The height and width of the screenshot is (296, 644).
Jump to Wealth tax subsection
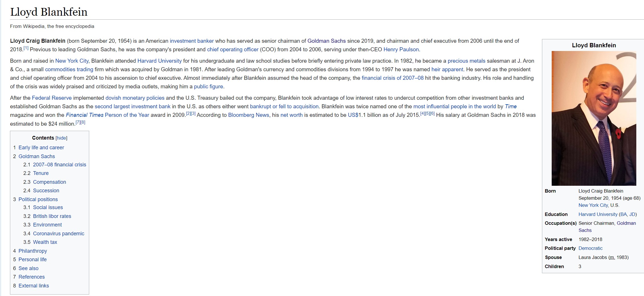(x=45, y=242)
